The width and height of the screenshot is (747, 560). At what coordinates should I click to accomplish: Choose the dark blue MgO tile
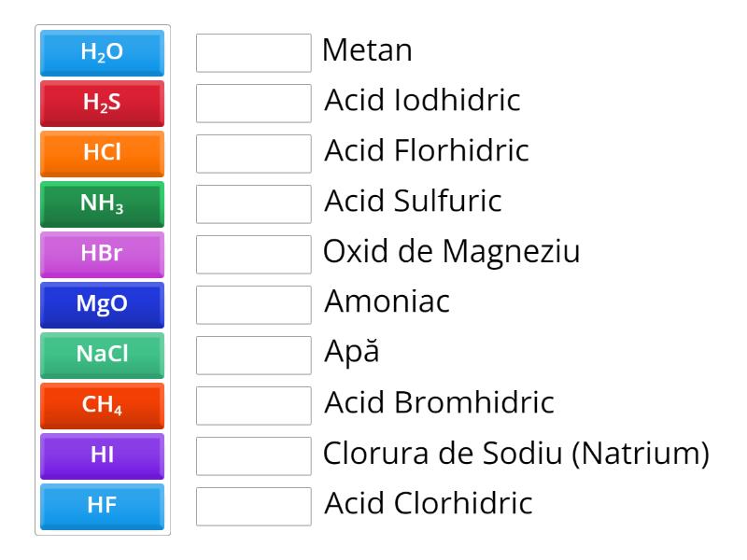pyautogui.click(x=103, y=305)
